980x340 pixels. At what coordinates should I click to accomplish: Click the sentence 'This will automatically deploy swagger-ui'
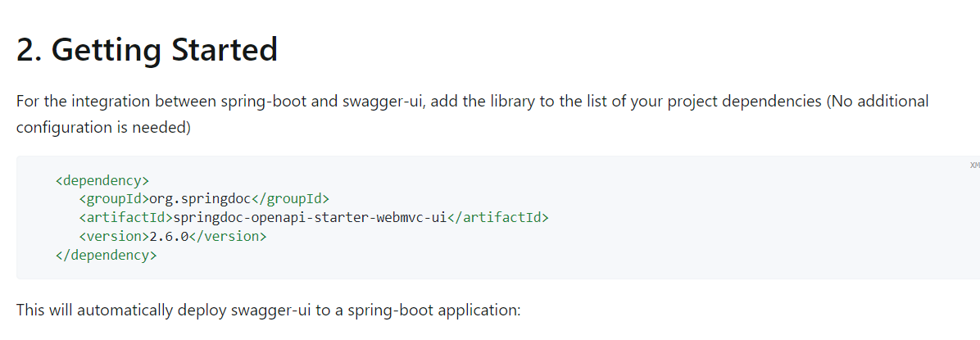[x=268, y=310]
